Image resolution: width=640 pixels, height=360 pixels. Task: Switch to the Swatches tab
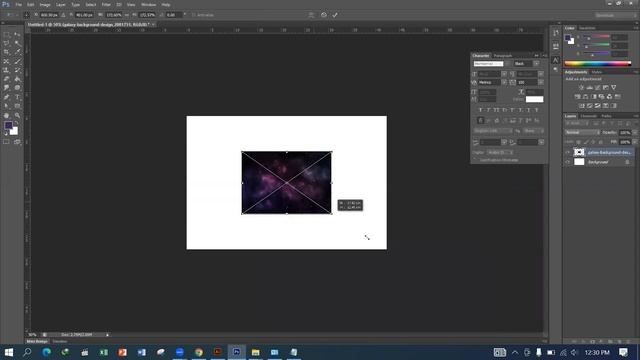point(587,28)
